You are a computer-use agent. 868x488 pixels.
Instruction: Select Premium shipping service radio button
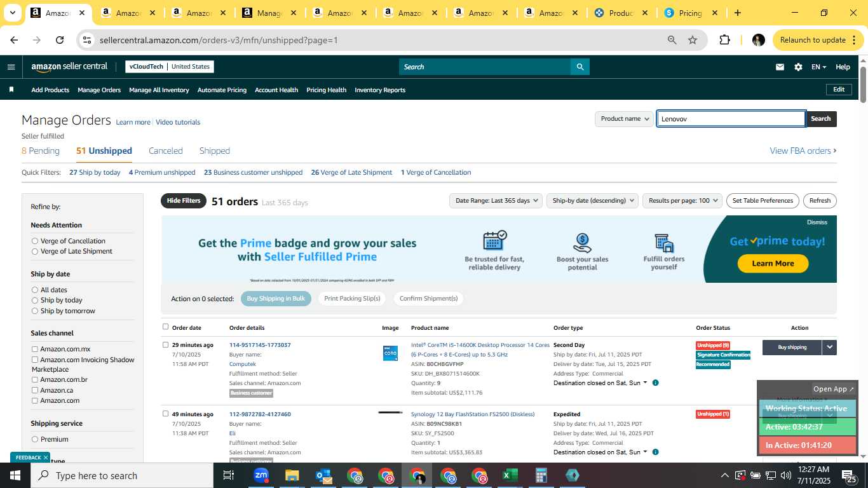(35, 439)
